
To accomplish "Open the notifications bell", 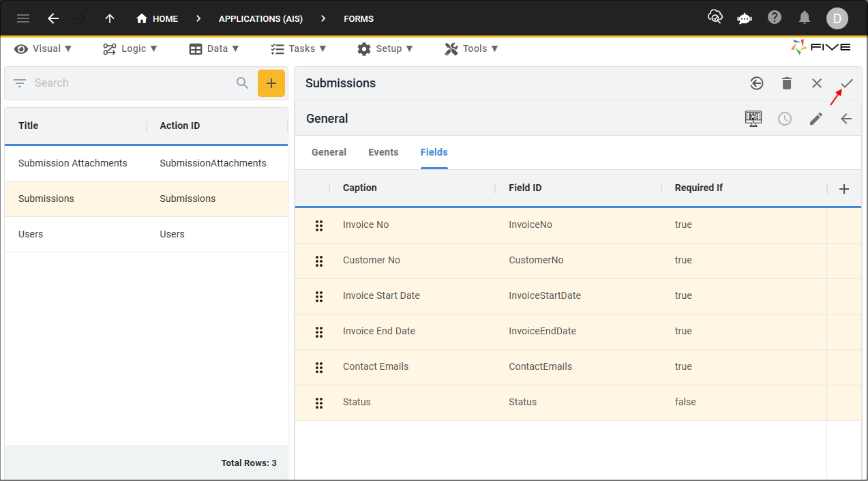I will tap(805, 18).
